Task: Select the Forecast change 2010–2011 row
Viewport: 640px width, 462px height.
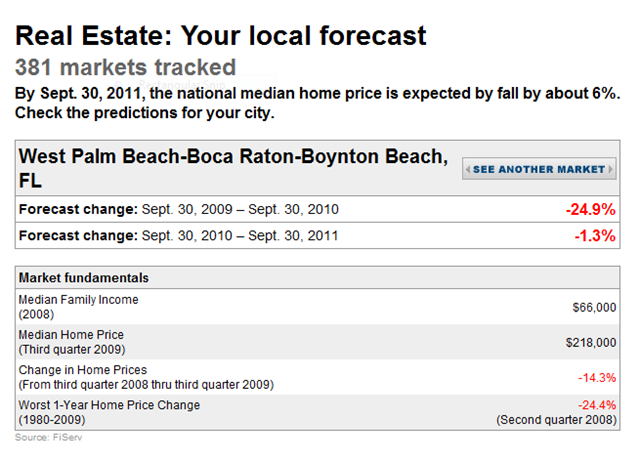Action: pyautogui.click(x=318, y=236)
